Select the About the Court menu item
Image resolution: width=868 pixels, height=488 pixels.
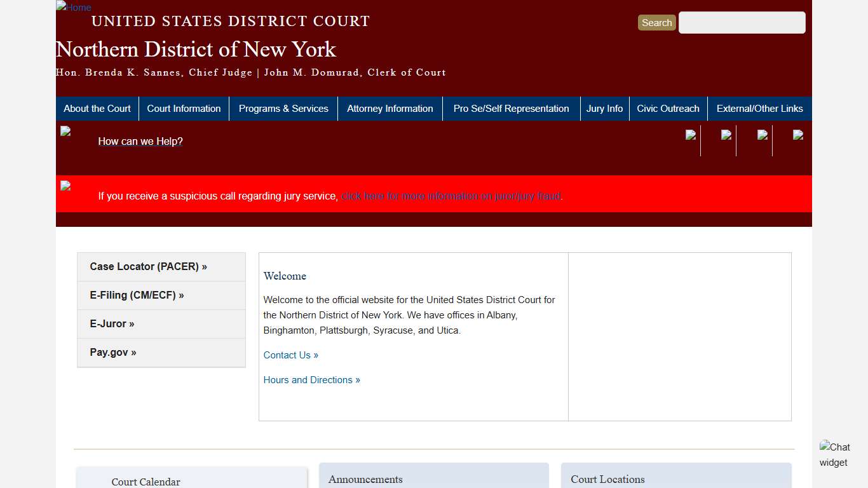[x=97, y=109]
